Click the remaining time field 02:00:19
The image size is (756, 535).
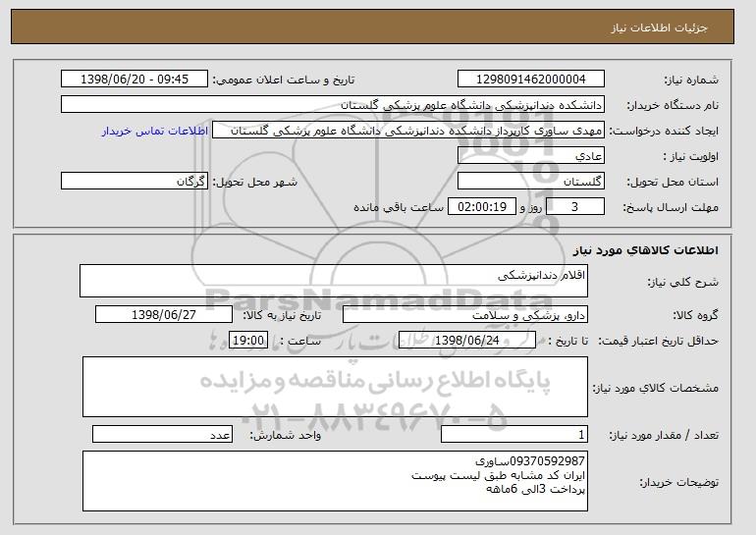click(482, 207)
